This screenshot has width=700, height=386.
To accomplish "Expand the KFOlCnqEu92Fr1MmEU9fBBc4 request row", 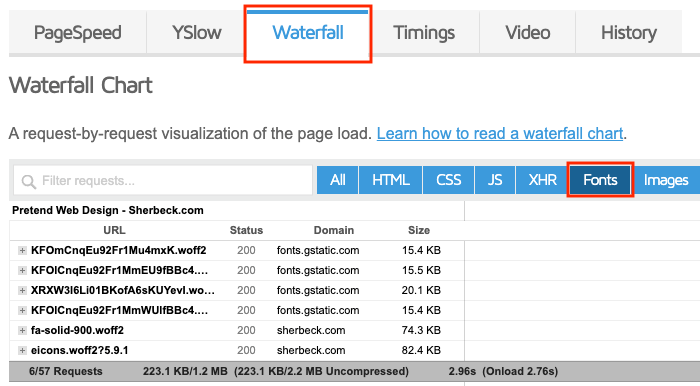I will [22, 270].
